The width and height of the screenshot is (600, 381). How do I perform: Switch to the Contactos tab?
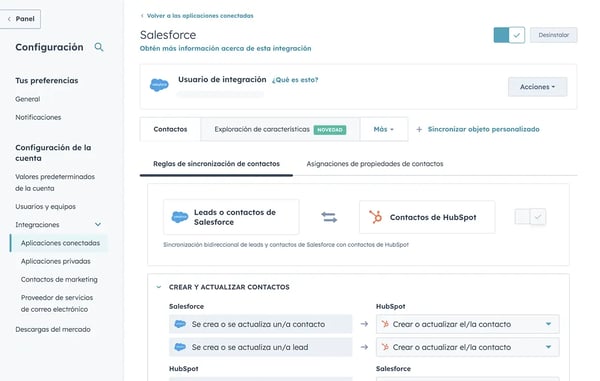170,129
